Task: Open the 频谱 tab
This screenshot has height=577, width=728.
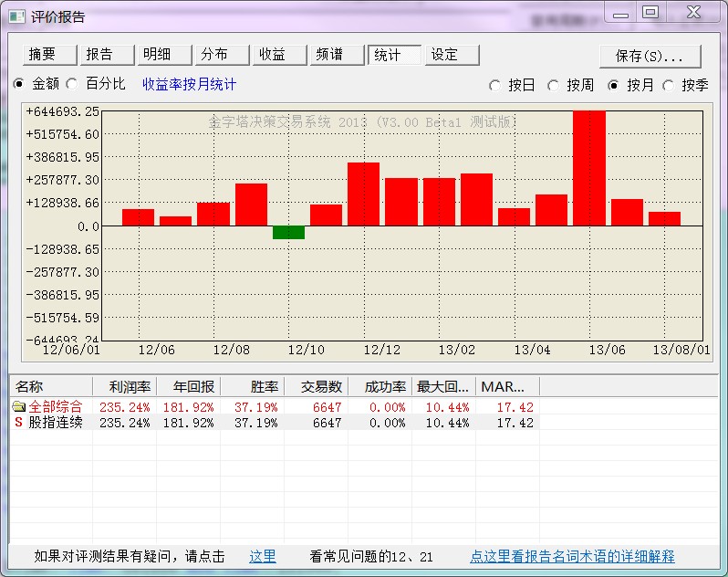Action: pos(335,55)
